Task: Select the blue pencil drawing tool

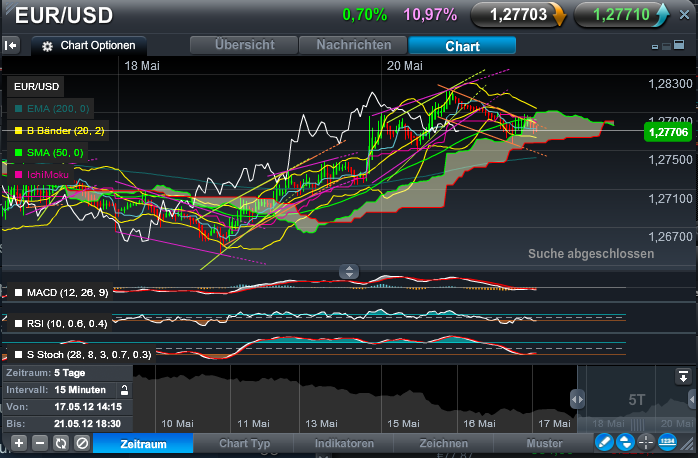Action: [x=604, y=442]
